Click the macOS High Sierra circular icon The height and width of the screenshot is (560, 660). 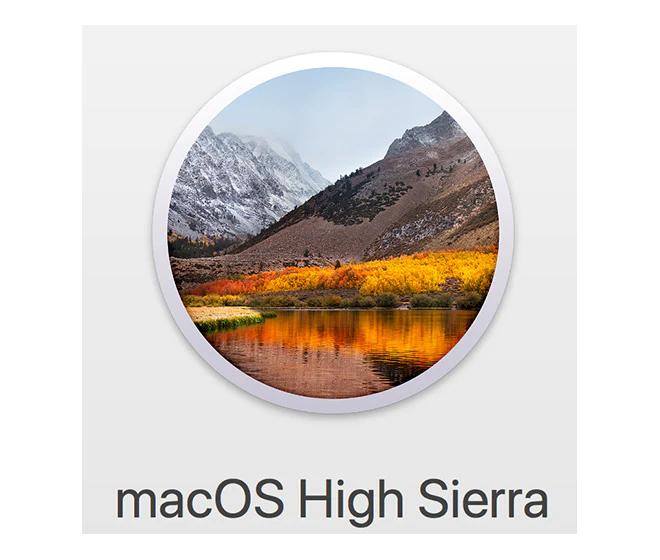pyautogui.click(x=333, y=232)
